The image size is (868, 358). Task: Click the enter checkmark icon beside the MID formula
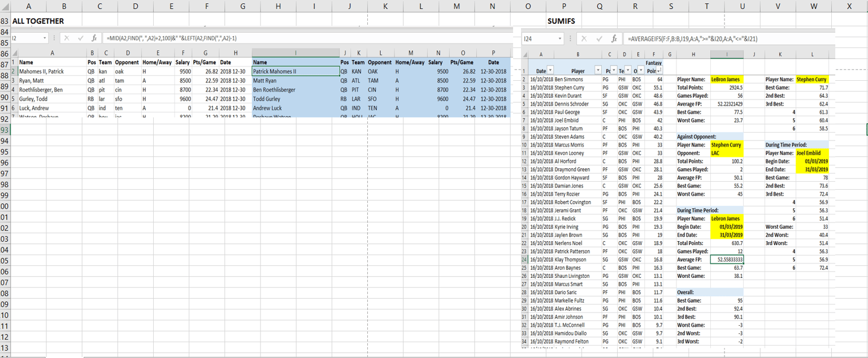80,38
